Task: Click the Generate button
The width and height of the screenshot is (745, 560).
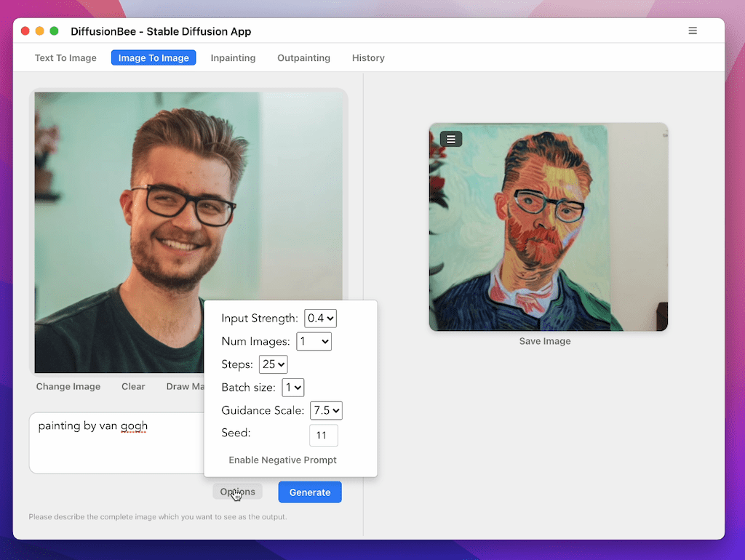Action: point(309,492)
